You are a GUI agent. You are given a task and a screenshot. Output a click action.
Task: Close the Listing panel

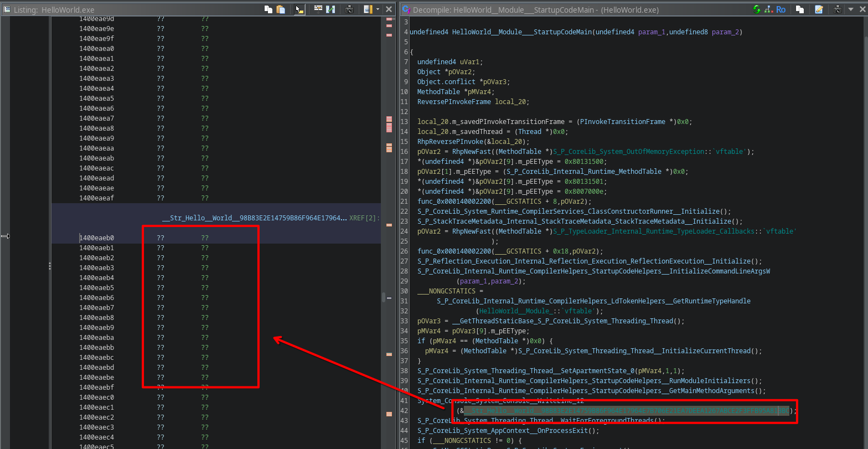pos(387,9)
